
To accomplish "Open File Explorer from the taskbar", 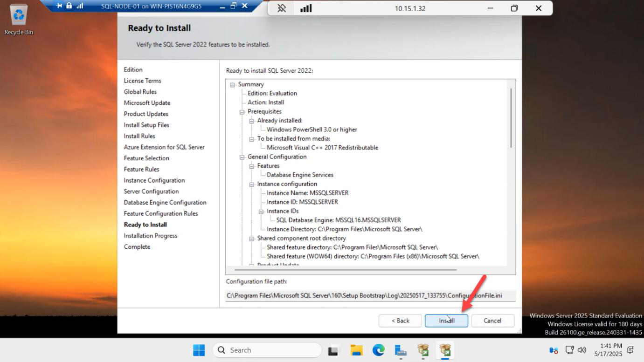I will click(x=356, y=350).
